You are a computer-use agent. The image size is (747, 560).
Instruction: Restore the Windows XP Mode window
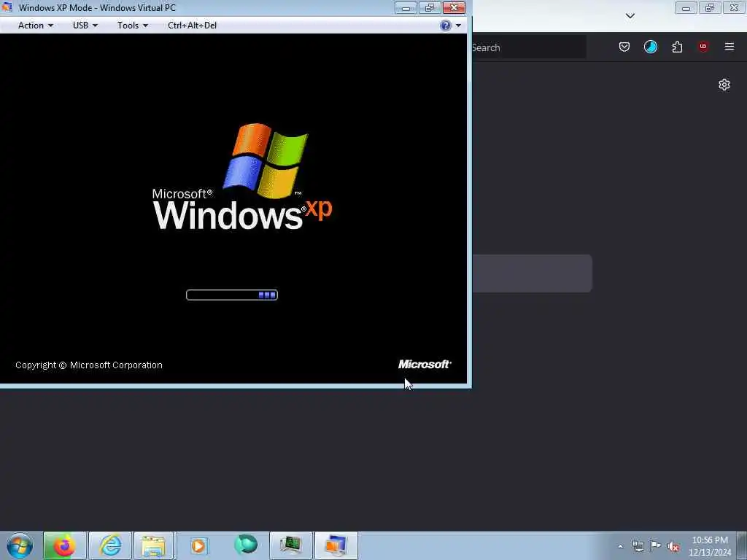click(x=430, y=7)
